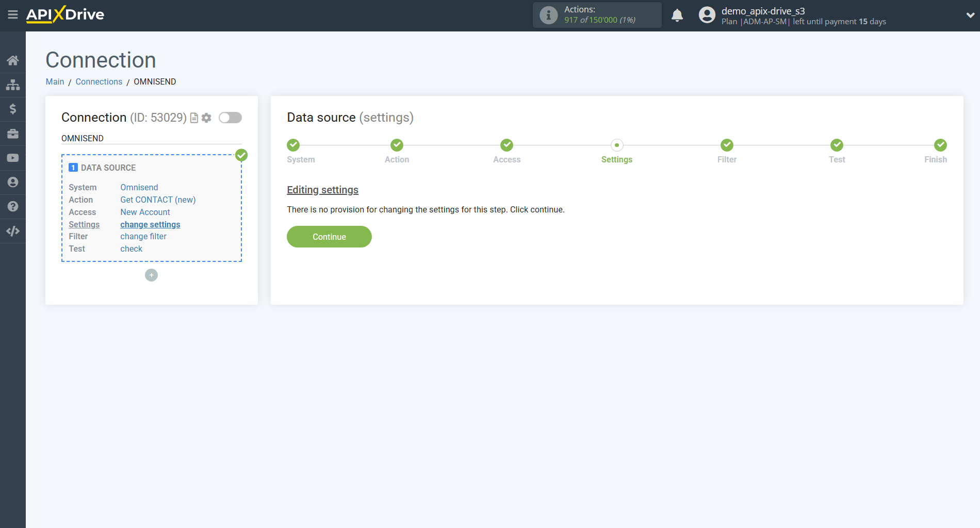This screenshot has height=528, width=980.
Task: Open the 'change settings' link
Action: click(x=150, y=224)
